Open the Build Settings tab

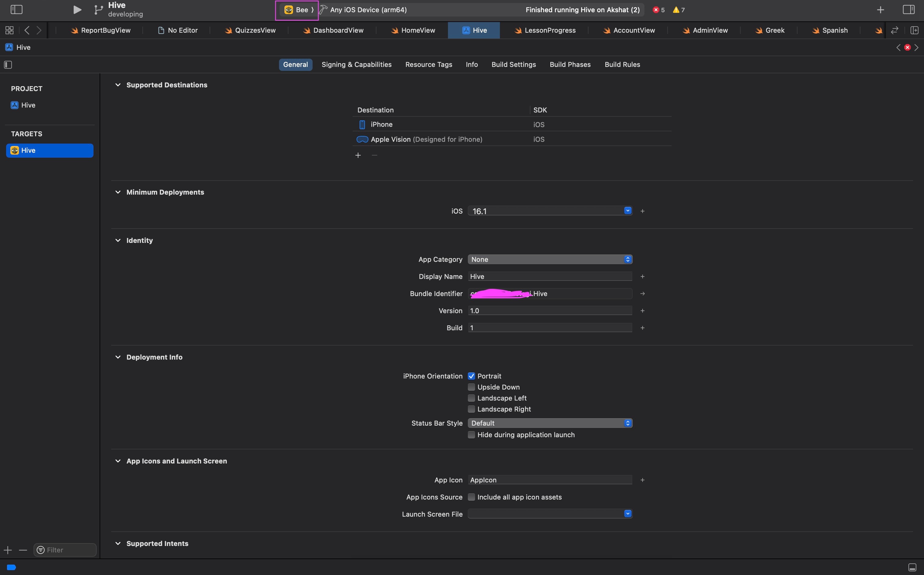513,65
